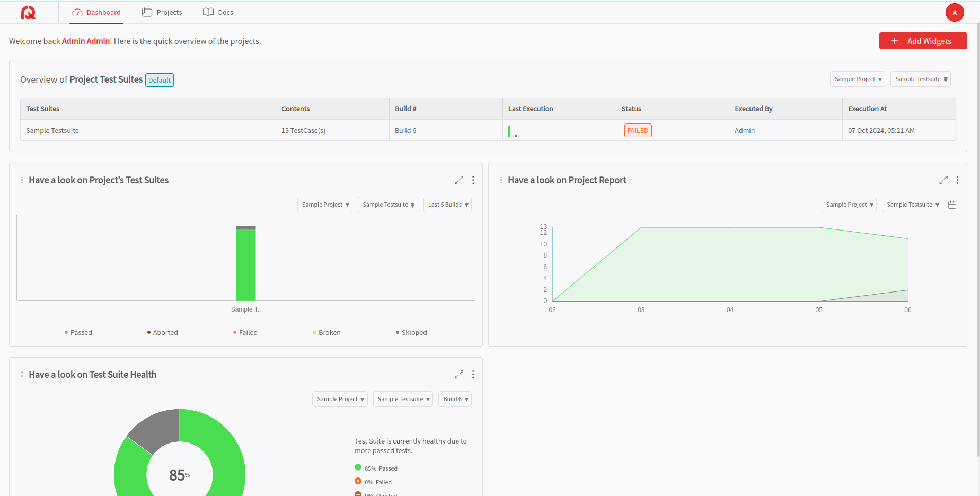Click the Add Widgets button

click(923, 41)
